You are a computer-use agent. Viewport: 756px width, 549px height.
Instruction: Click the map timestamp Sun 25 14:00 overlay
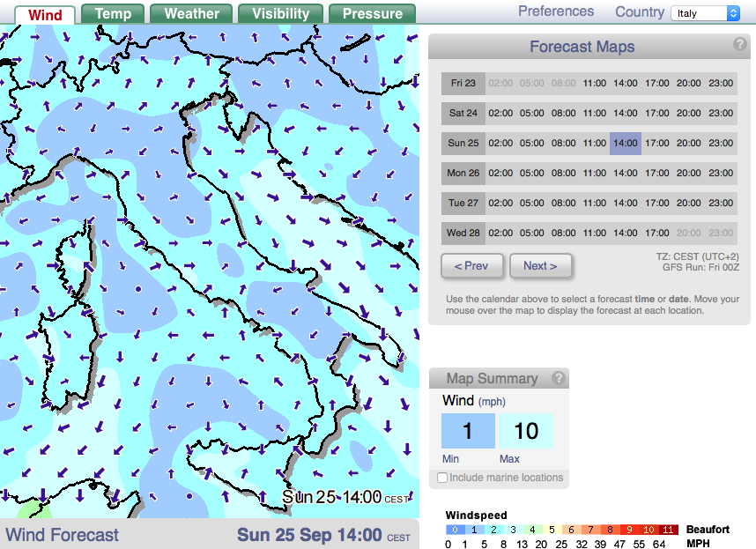tap(345, 496)
